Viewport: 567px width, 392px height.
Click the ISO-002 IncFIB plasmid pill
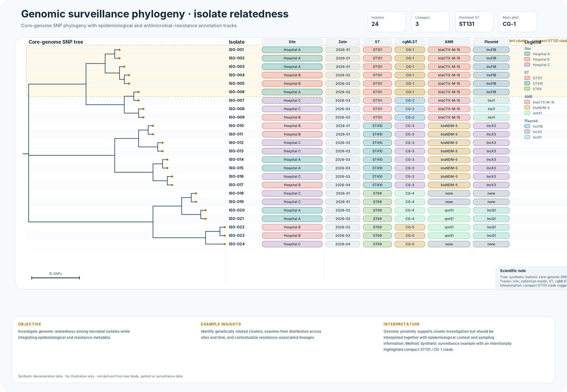click(491, 58)
